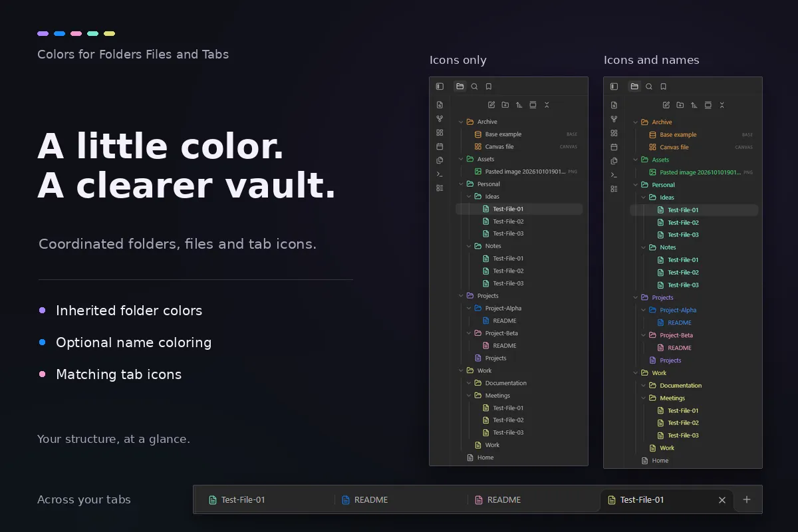Open daily note calendar icon, Icons only panel
The width and height of the screenshot is (798, 532).
(x=440, y=146)
